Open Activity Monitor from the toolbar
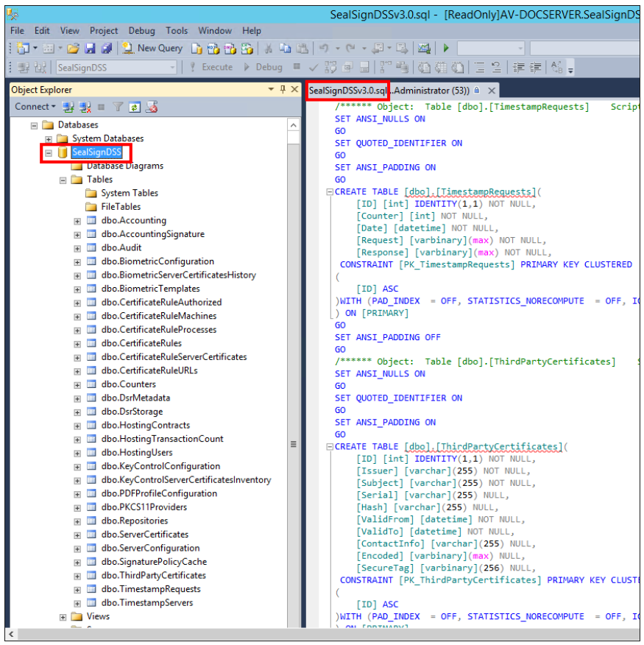Viewport: 644px width, 645px height. [x=424, y=49]
